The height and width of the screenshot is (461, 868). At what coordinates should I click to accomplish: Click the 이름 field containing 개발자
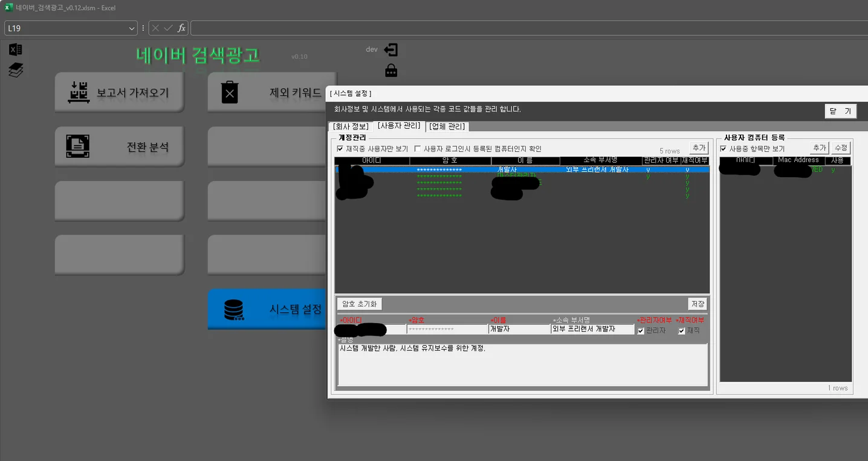(519, 330)
